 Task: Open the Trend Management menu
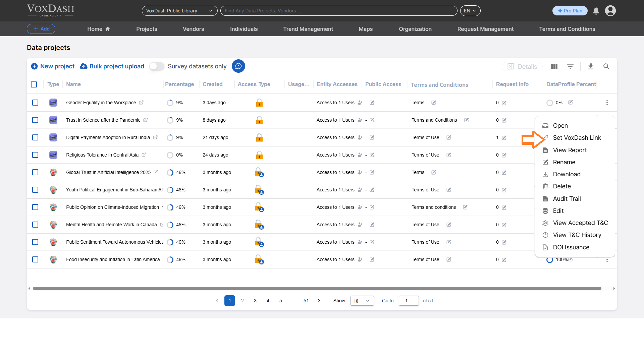pos(308,29)
